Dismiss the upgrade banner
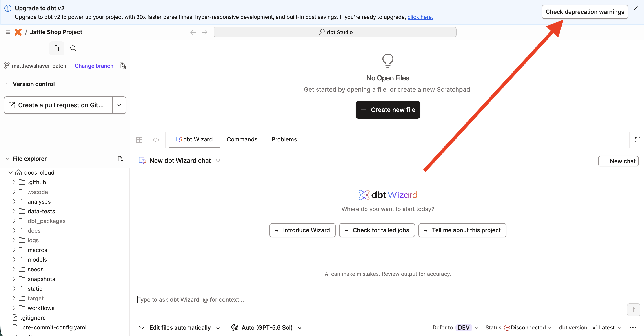Image resolution: width=644 pixels, height=336 pixels. (635, 9)
